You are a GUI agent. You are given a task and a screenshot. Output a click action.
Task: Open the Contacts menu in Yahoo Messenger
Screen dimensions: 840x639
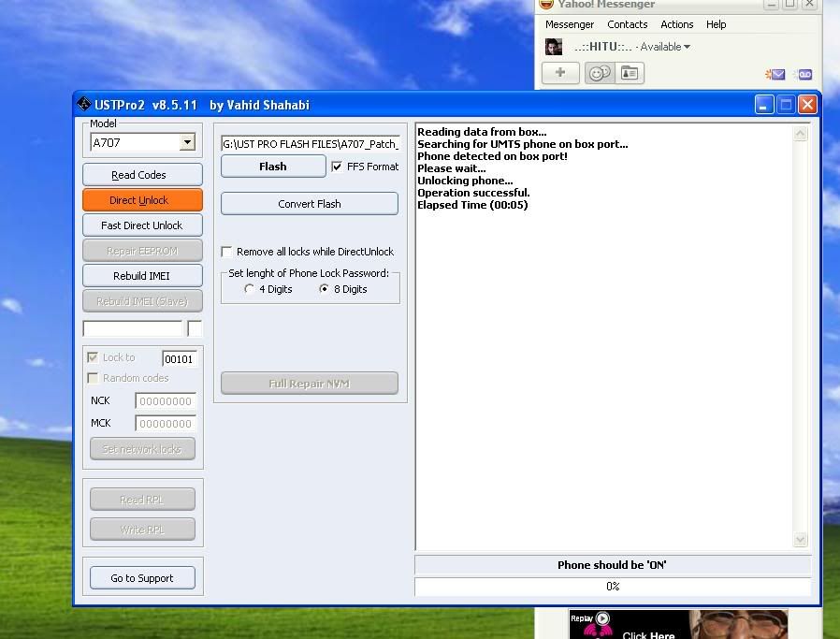628,24
